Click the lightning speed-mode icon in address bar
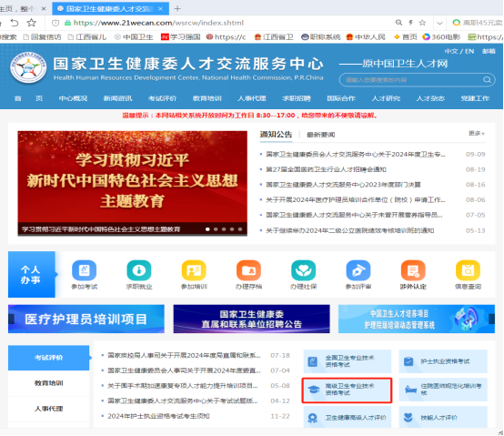Image resolution: width=504 pixels, height=436 pixels. (x=410, y=23)
